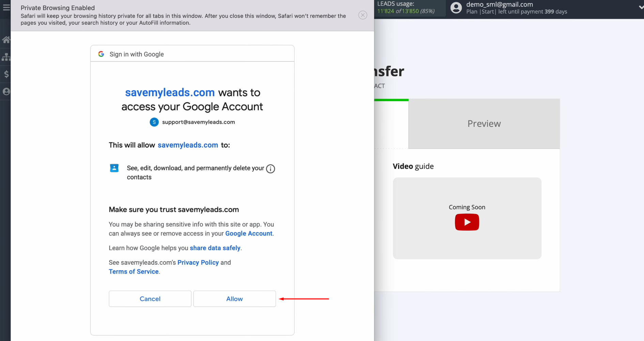
Task: Click the Google logo in header
Action: (x=101, y=54)
